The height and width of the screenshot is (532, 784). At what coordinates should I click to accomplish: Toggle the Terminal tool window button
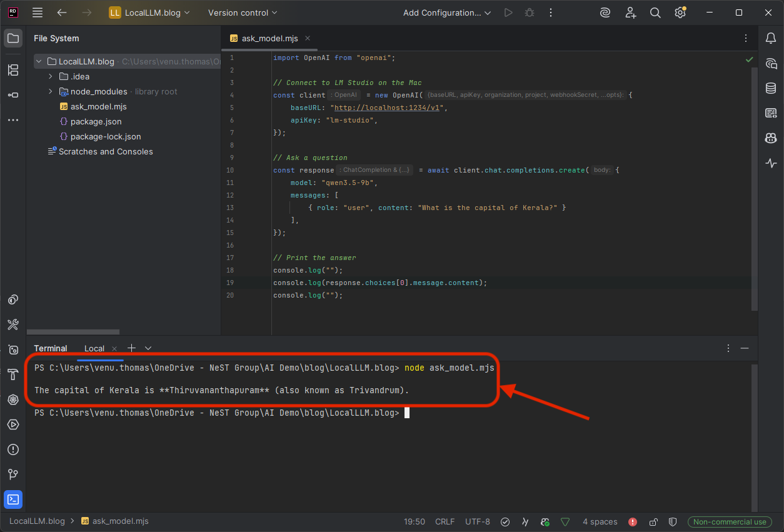click(13, 499)
